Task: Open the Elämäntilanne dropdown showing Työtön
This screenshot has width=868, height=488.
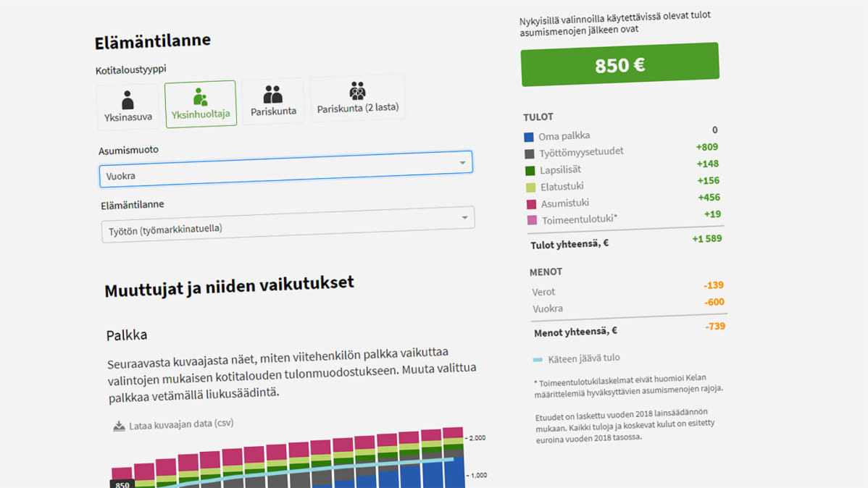Action: pyautogui.click(x=288, y=224)
